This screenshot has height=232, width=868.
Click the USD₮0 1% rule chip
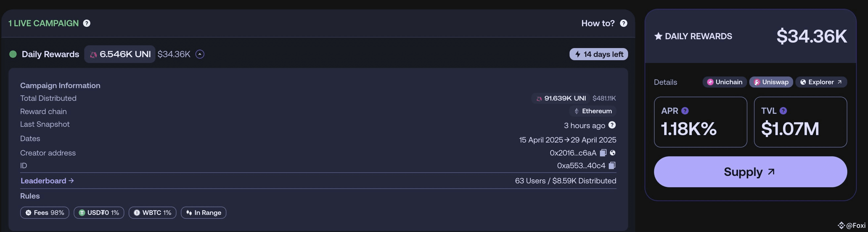click(99, 213)
